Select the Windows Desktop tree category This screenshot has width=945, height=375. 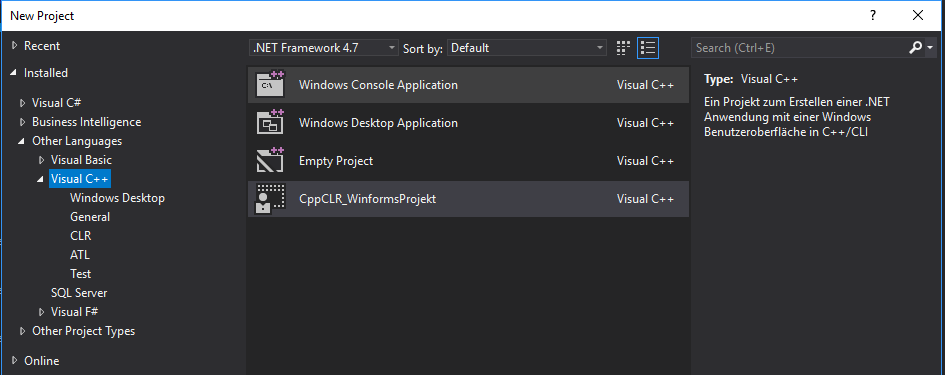click(x=118, y=198)
